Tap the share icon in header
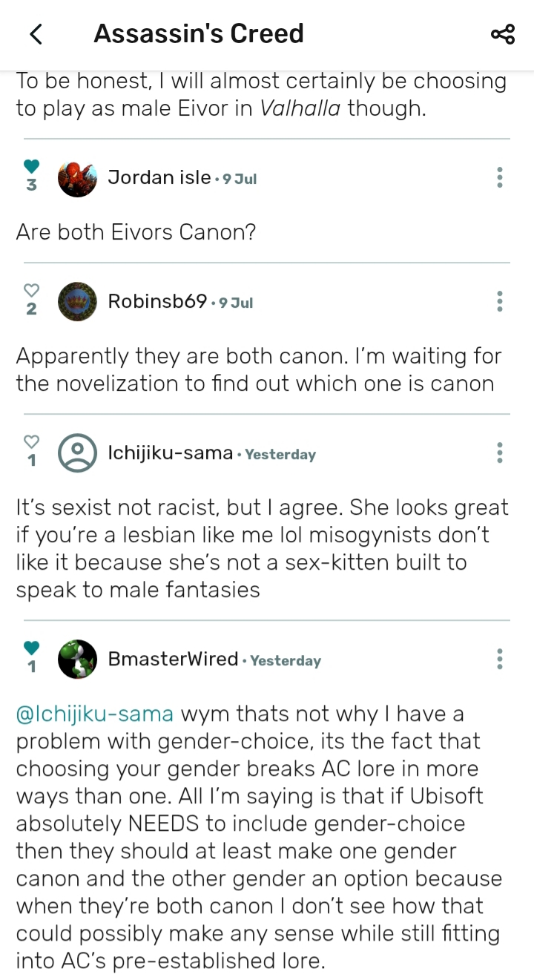 pos(502,34)
